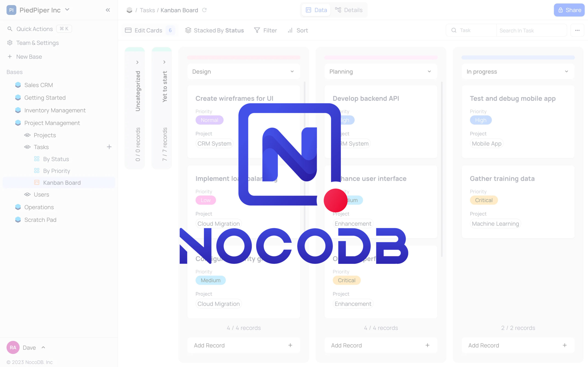588x367 pixels.
Task: Open the In progress stack dropdown
Action: point(567,71)
